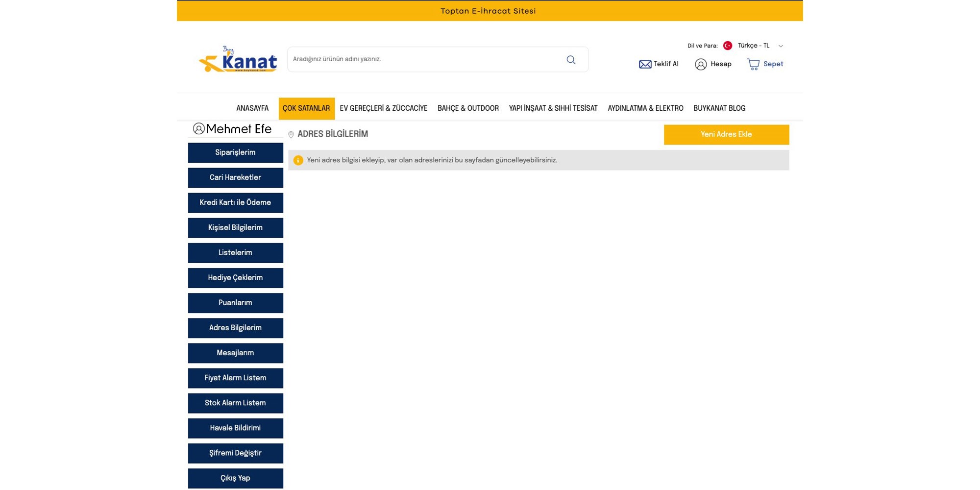
Task: Select Adres Bilgilerim in the sidebar
Action: (235, 328)
